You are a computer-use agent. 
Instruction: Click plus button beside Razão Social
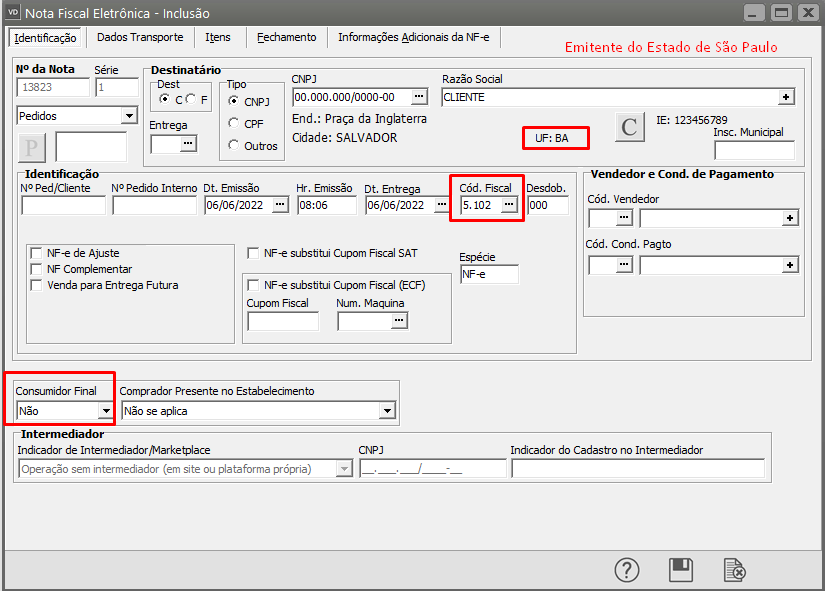[787, 97]
